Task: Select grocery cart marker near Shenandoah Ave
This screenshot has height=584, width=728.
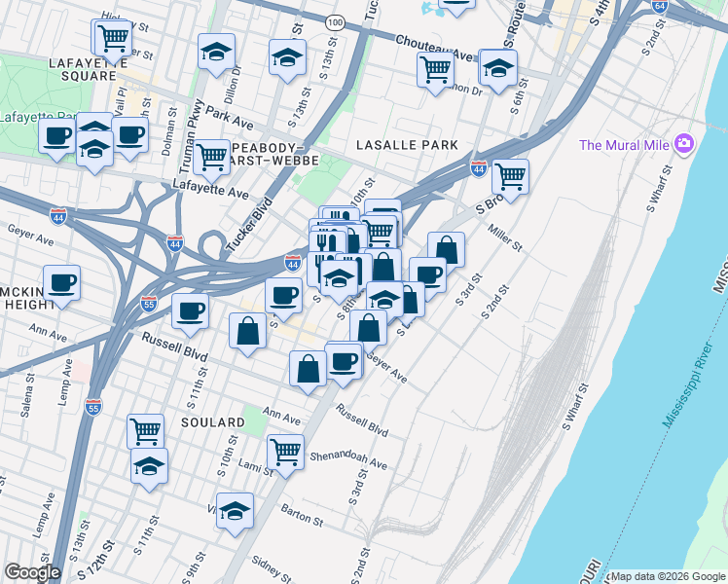Action: [285, 453]
